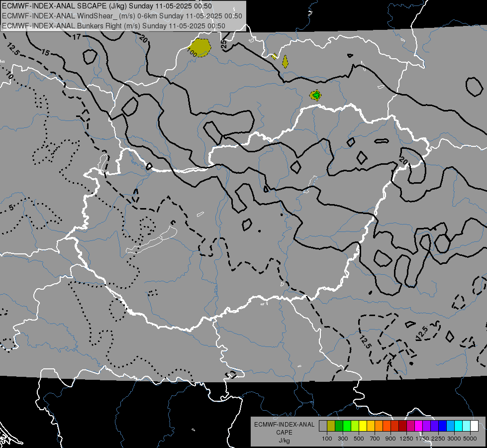The image size is (487, 448).
Task: Click the 3000 value under the color bar
Action: [x=454, y=439]
